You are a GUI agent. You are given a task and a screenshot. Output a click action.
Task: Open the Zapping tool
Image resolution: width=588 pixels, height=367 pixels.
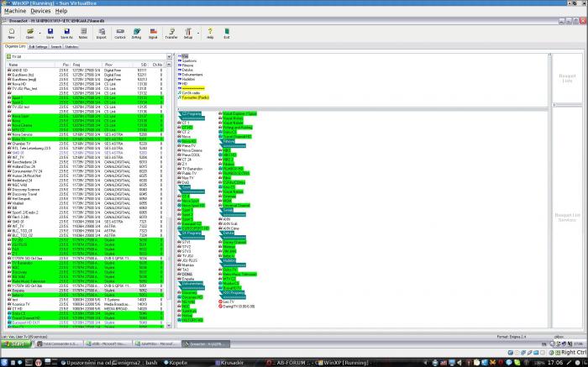click(136, 34)
